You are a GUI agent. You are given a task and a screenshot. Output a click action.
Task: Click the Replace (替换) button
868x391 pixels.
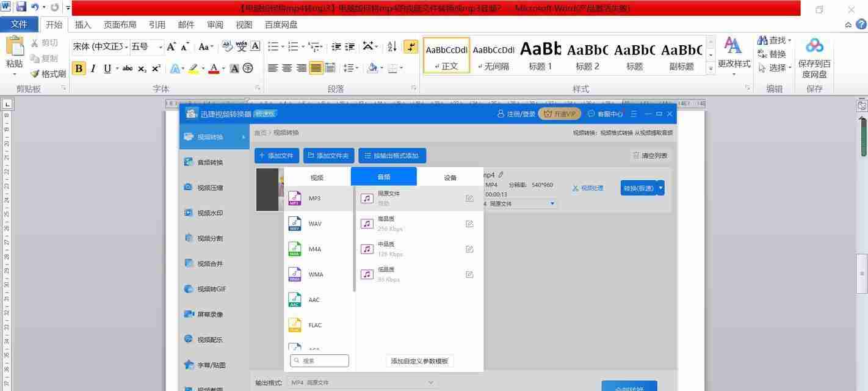[772, 54]
